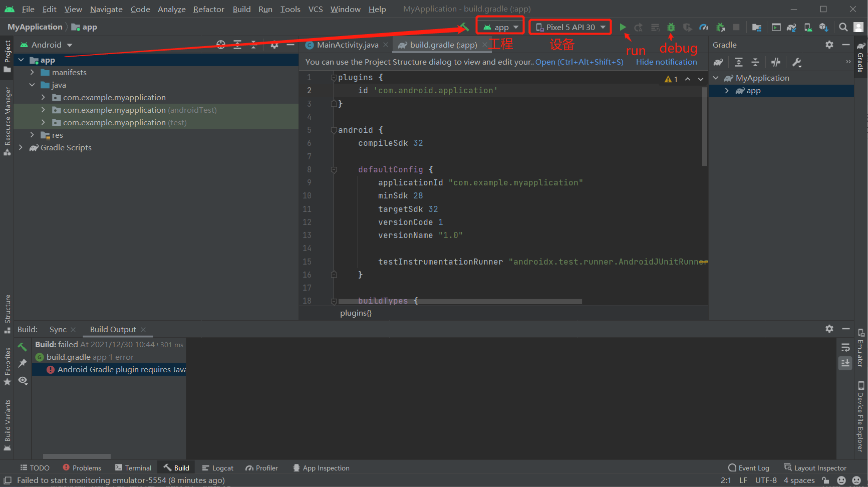Screen dimensions: 868x487
Task: Select Android Gradle plugin requires Java error
Action: click(109, 370)
